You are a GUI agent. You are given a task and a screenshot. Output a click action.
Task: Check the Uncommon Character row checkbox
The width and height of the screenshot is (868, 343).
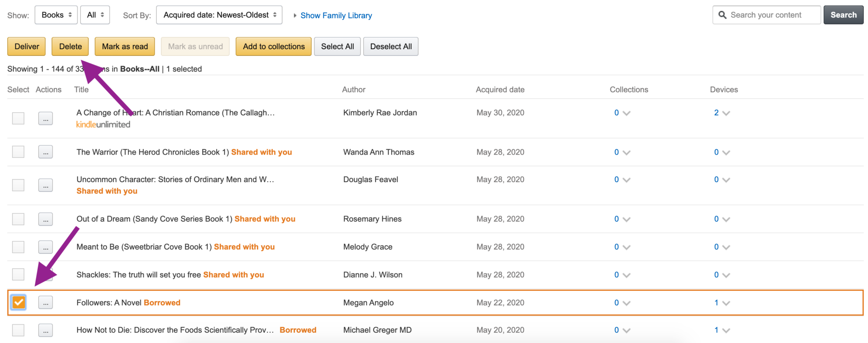tap(18, 185)
